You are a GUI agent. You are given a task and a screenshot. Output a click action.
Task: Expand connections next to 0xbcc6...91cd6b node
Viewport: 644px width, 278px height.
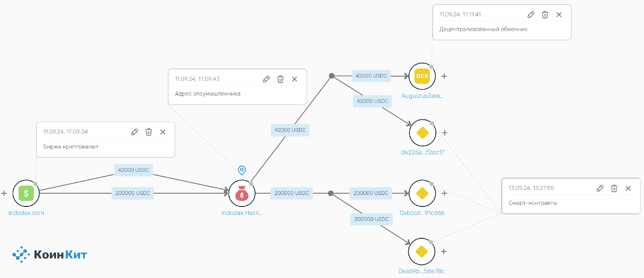pyautogui.click(x=444, y=193)
